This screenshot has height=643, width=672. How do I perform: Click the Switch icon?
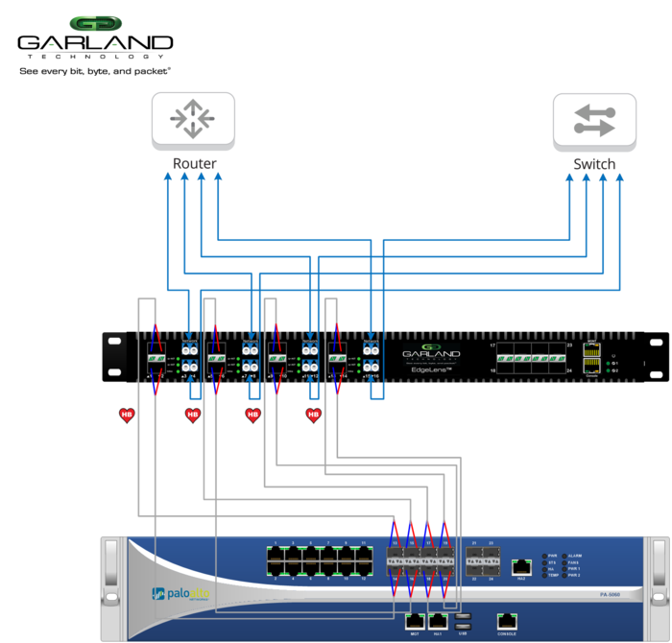[594, 121]
